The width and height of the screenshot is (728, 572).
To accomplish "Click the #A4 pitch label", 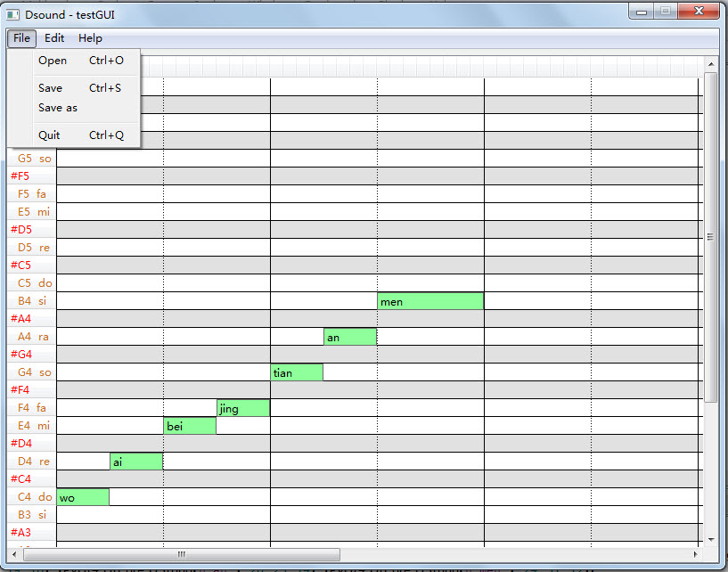I will pyautogui.click(x=31, y=318).
